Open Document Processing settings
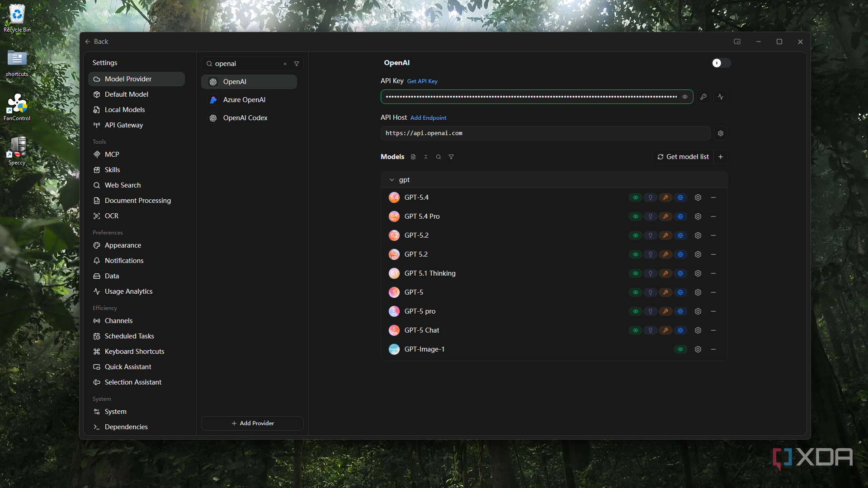This screenshot has height=488, width=868. (137, 201)
